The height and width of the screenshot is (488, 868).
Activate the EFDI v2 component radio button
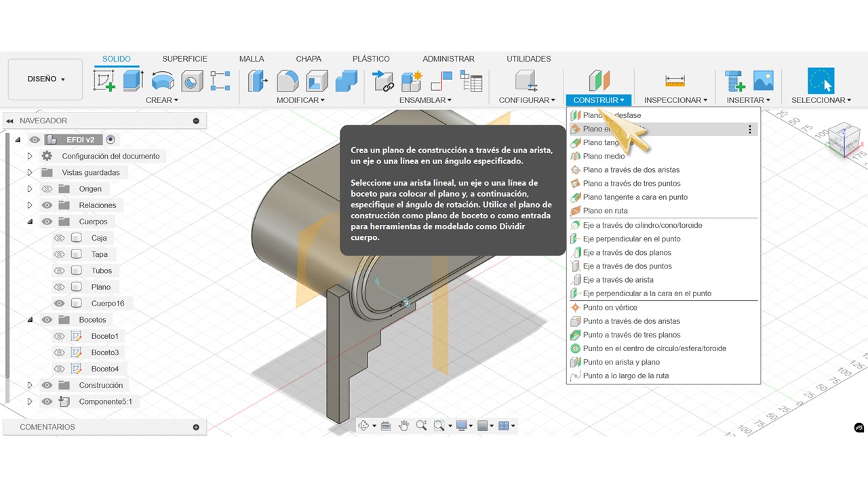click(111, 140)
